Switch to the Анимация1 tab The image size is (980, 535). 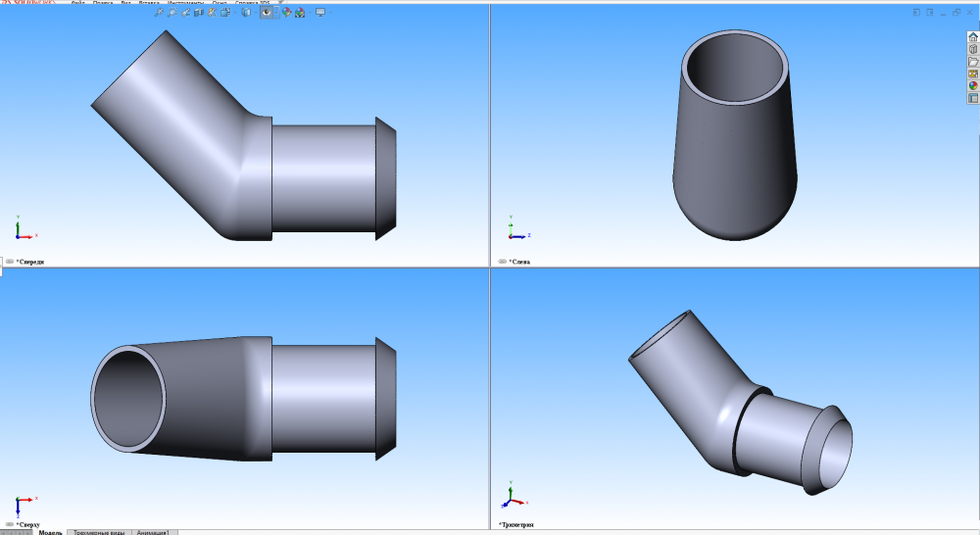(153, 532)
